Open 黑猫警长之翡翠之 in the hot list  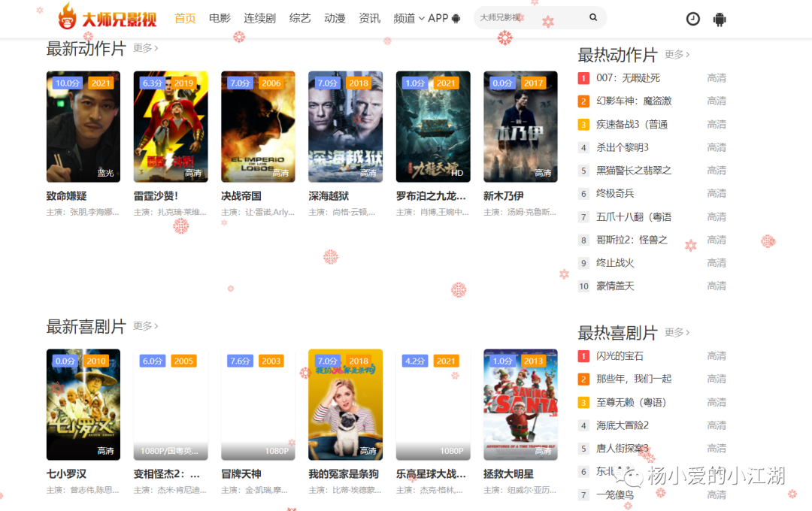pyautogui.click(x=634, y=171)
